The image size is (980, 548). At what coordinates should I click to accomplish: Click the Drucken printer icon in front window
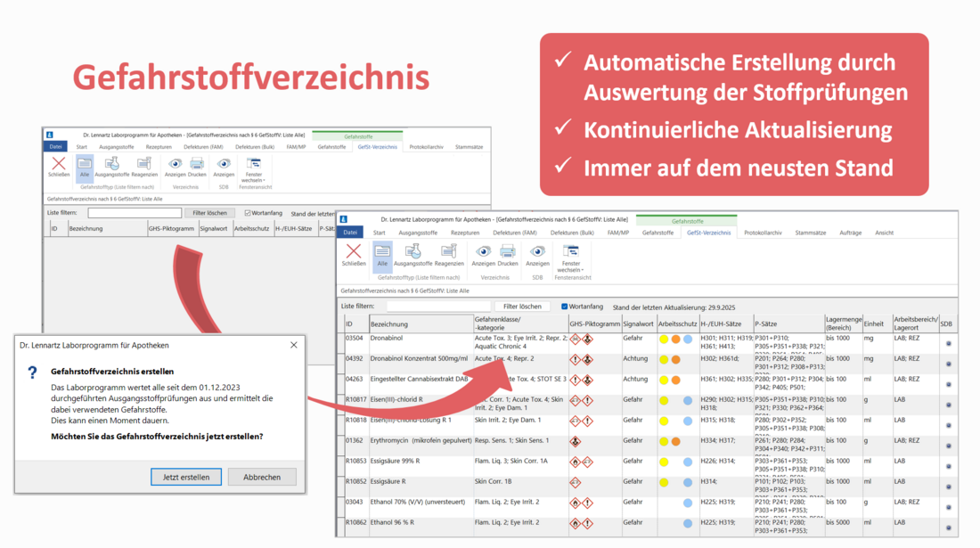[x=508, y=253]
